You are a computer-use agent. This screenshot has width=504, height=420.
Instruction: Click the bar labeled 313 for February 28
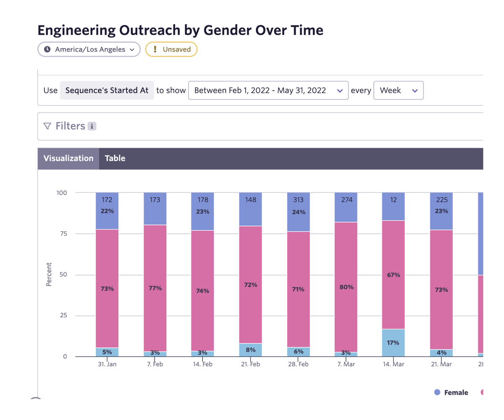pyautogui.click(x=298, y=200)
